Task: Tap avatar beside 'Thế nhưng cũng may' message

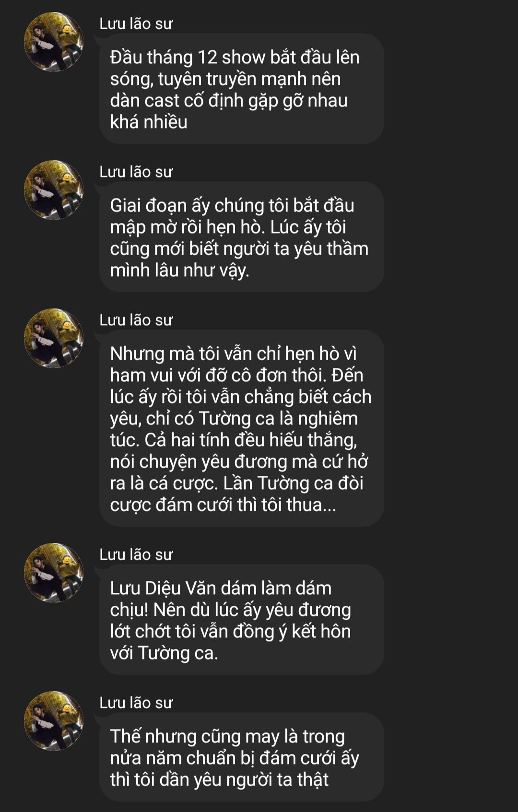Action: [54, 721]
